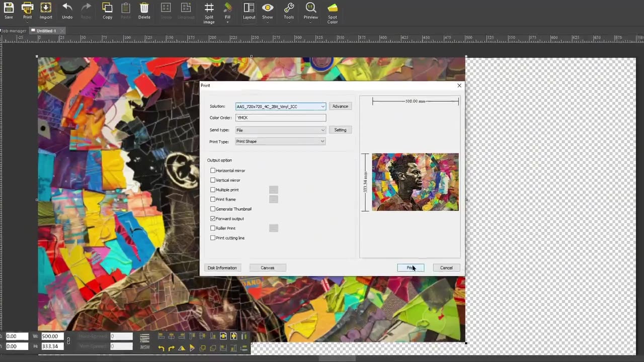Click the Fill paint bucket icon
The image size is (644, 362).
[x=228, y=8]
